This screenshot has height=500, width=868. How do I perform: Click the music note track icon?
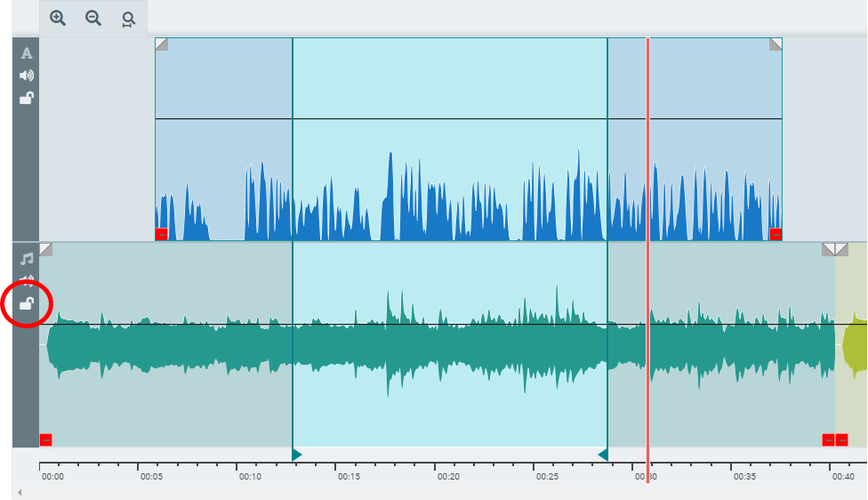27,259
